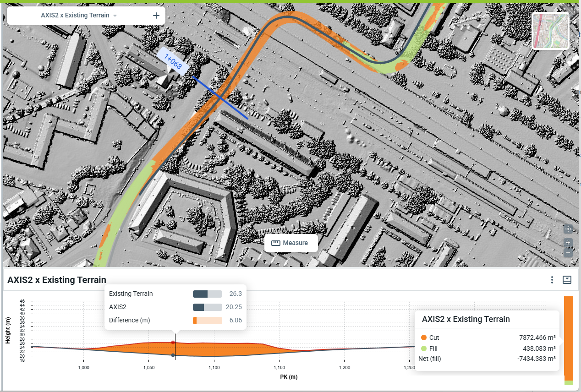This screenshot has height=392, width=581.
Task: Click the green fill segment of volume bar
Action: [x=568, y=382]
